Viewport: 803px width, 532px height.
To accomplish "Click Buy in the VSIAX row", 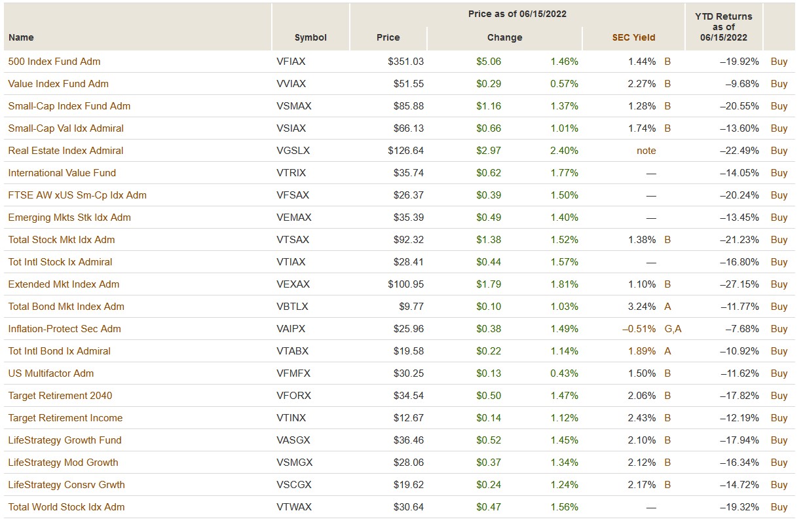I will pyautogui.click(x=779, y=128).
